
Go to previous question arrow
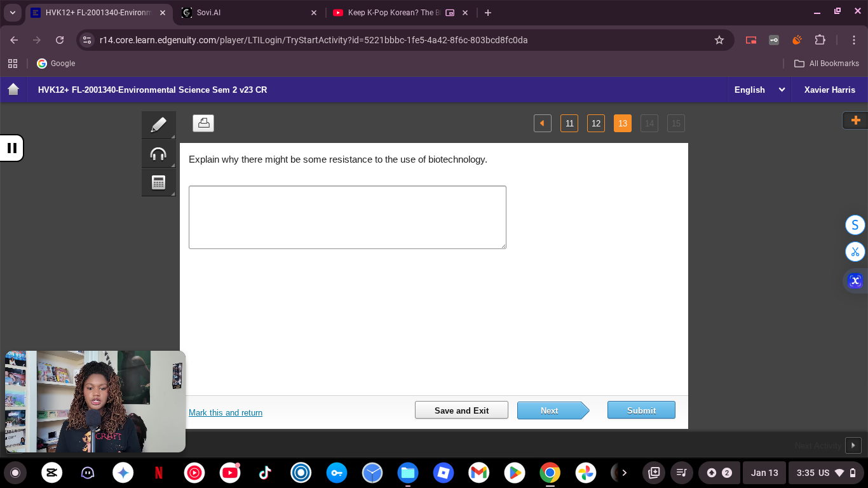(542, 123)
